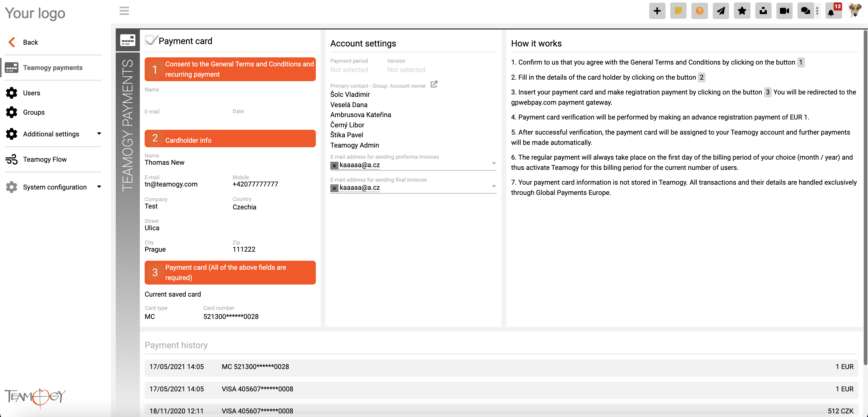This screenshot has height=417, width=868.
Task: Click the Teamogy payments card icon in sidebar
Action: pos(12,68)
